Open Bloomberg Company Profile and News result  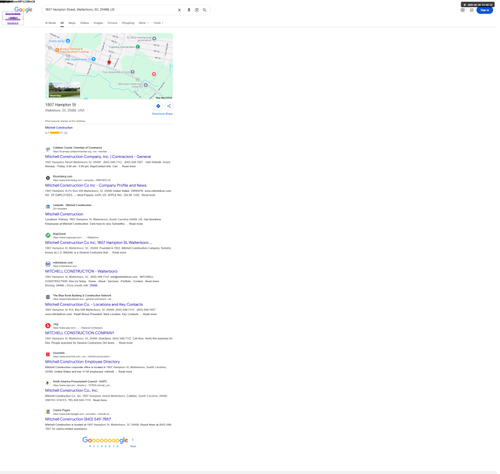click(96, 185)
